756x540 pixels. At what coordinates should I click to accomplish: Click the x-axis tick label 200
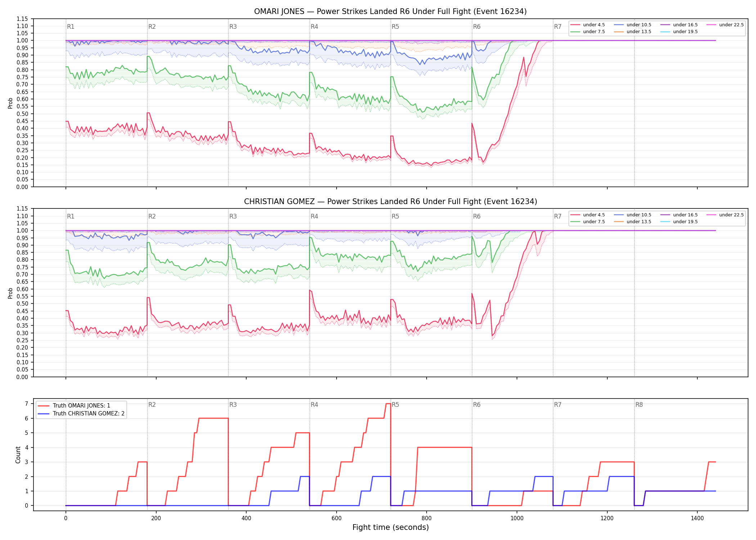pos(156,518)
